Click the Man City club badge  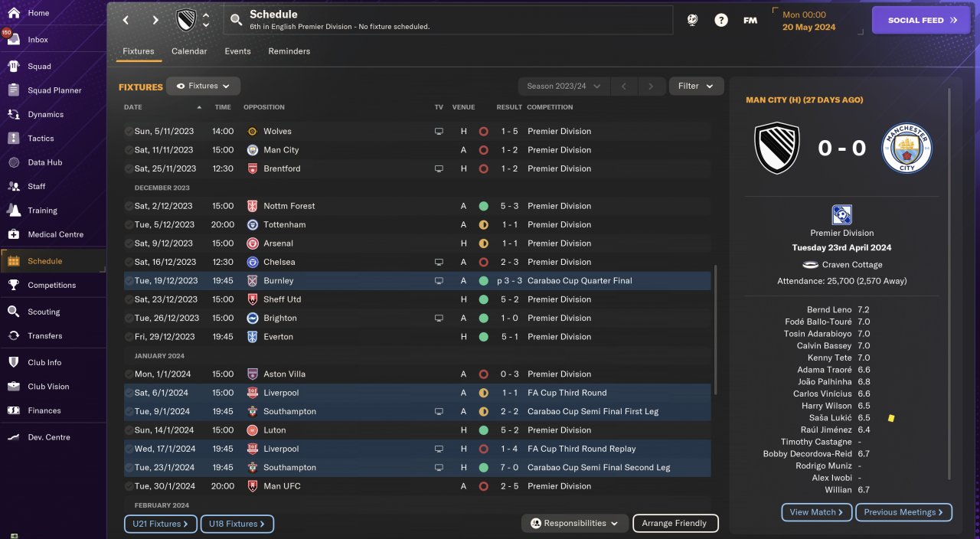tap(906, 149)
